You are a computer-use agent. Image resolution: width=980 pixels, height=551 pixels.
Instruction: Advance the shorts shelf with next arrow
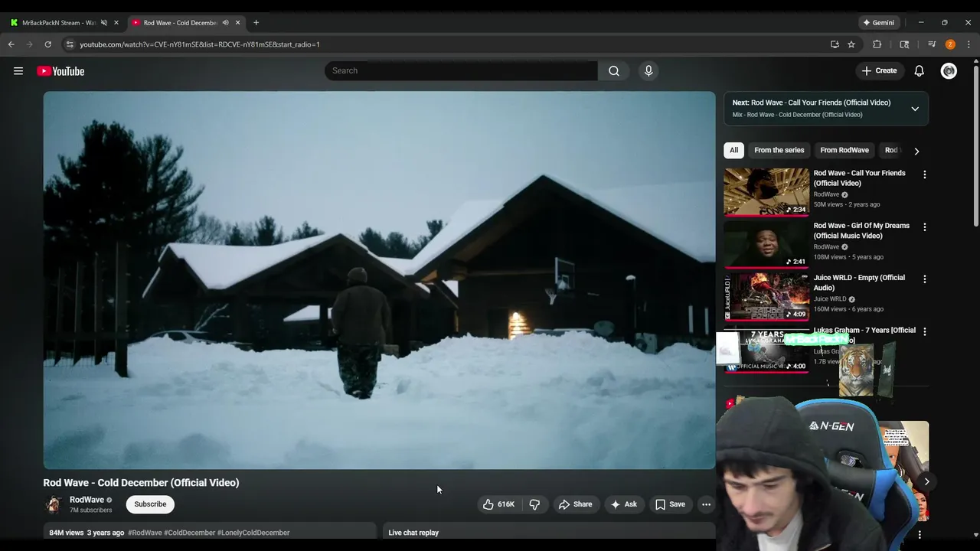coord(926,481)
